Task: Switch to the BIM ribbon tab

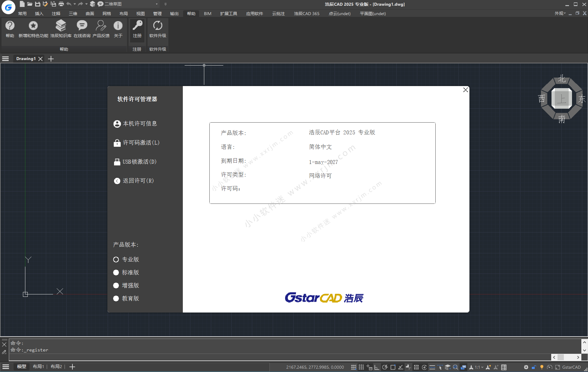Action: tap(208, 14)
